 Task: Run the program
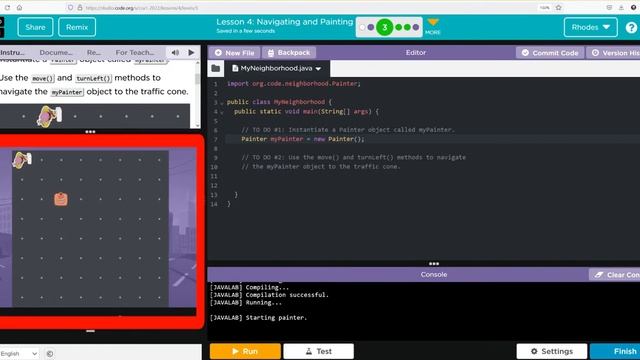(x=245, y=351)
